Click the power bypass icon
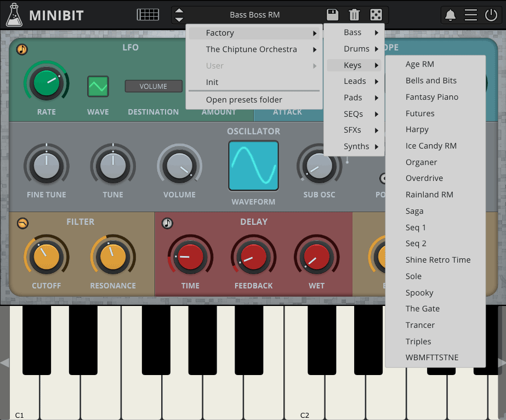 pos(491,15)
